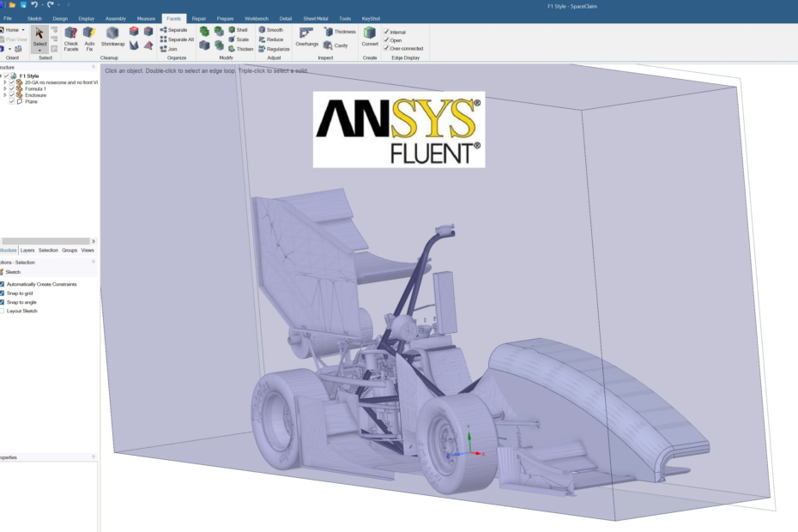Run the Auto Fix cleanup tool
Viewport: 798px width, 532px height.
89,39
